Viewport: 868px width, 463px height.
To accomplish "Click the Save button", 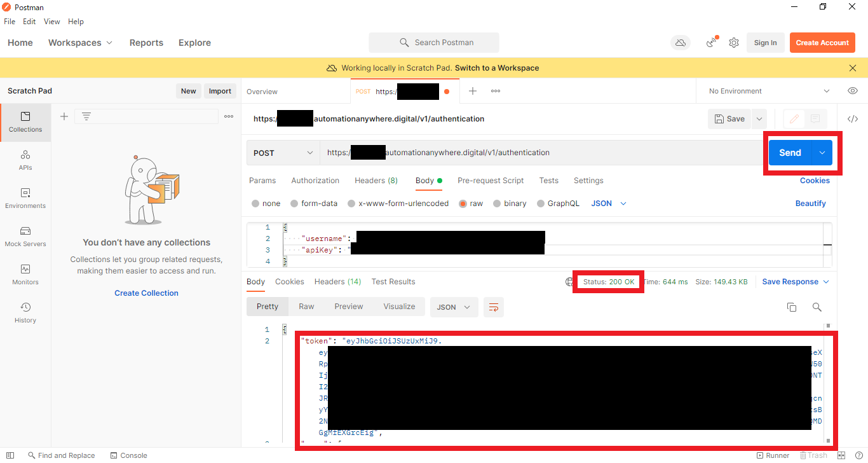I will pyautogui.click(x=729, y=119).
